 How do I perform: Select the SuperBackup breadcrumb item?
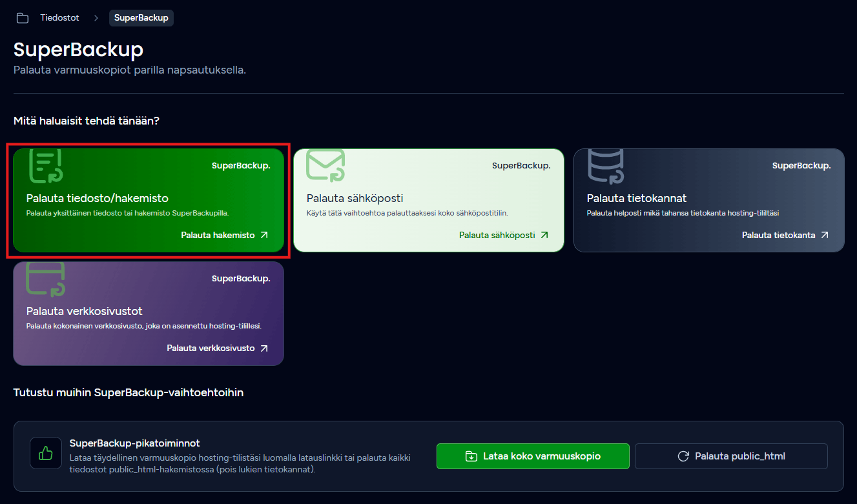pos(141,18)
